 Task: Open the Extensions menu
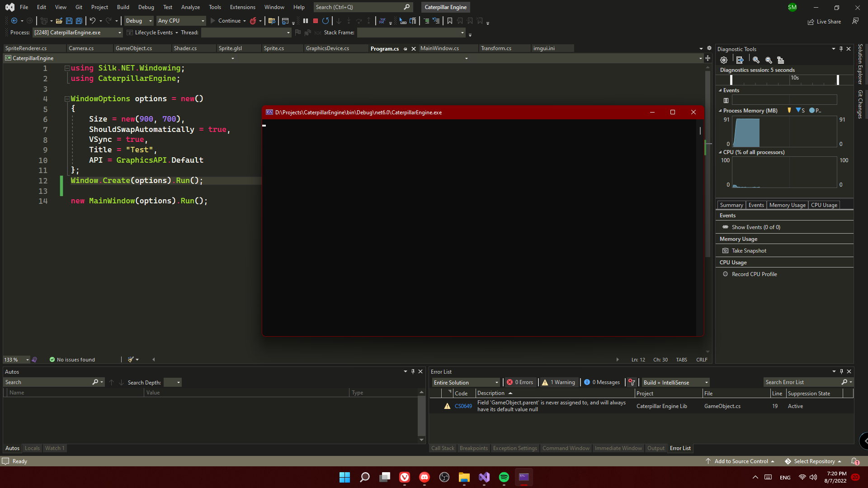tap(242, 7)
